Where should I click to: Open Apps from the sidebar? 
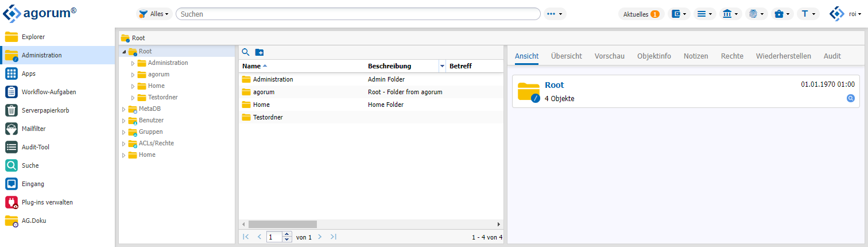(x=57, y=74)
